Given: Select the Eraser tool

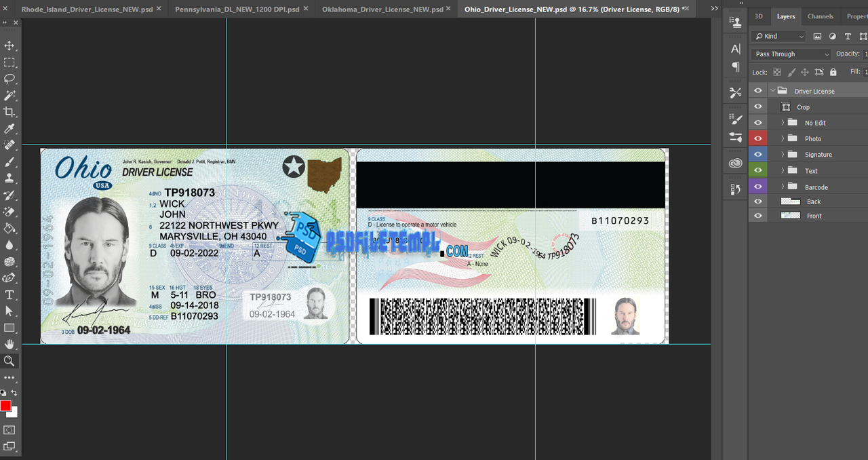Looking at the screenshot, I should point(9,212).
